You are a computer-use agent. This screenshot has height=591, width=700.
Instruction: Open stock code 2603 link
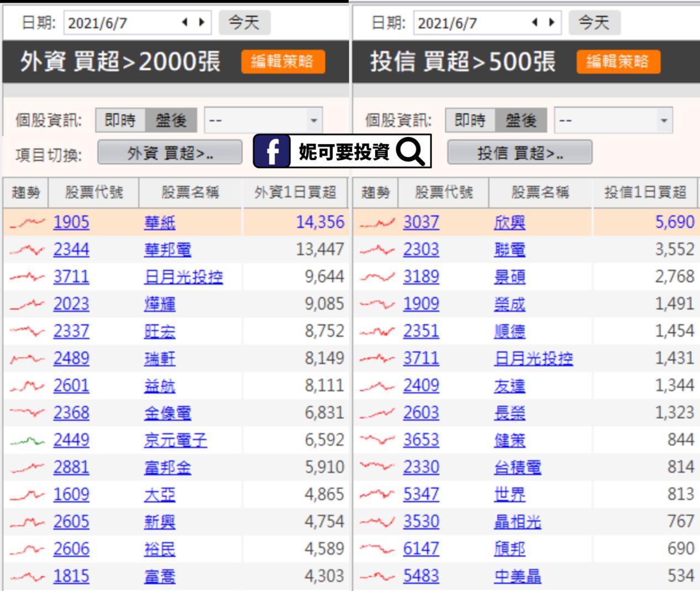tap(421, 413)
